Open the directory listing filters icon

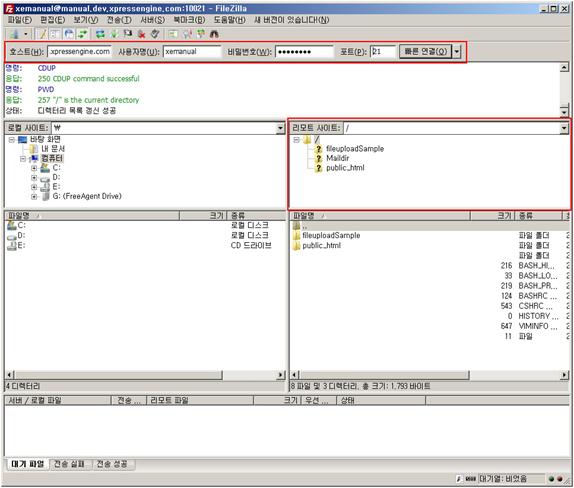tap(173, 34)
